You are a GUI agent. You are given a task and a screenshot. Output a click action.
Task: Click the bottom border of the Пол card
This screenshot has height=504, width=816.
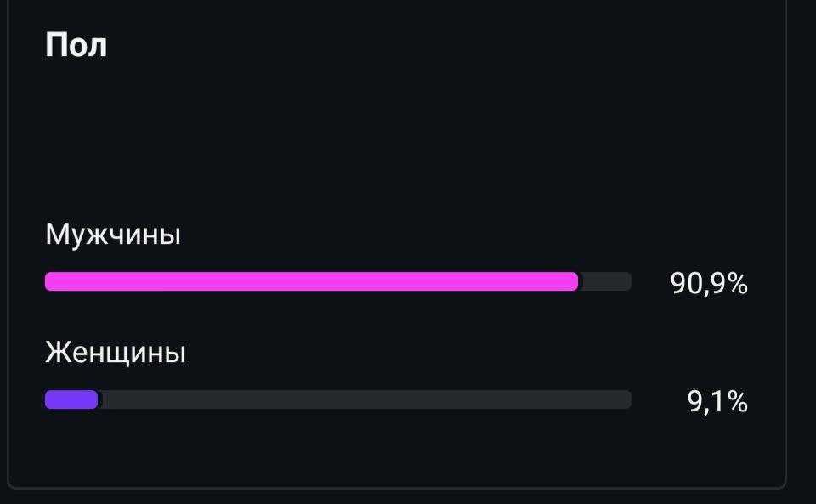tap(391, 488)
